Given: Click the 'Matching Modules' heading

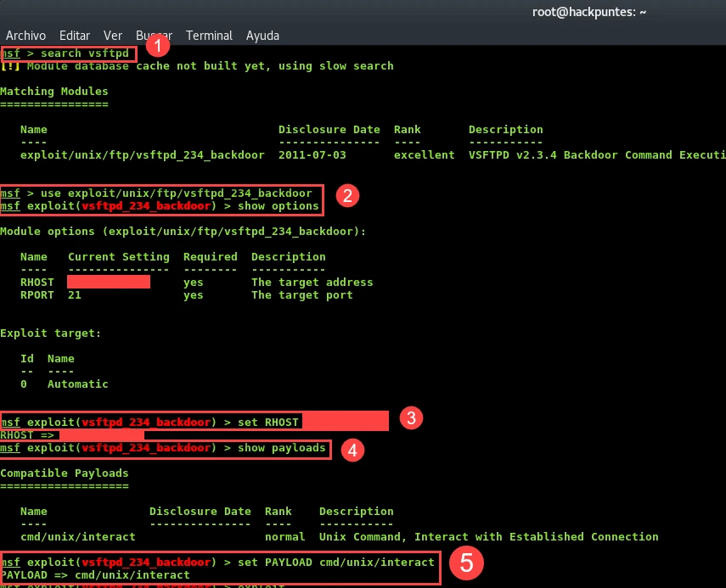Looking at the screenshot, I should coord(54,91).
